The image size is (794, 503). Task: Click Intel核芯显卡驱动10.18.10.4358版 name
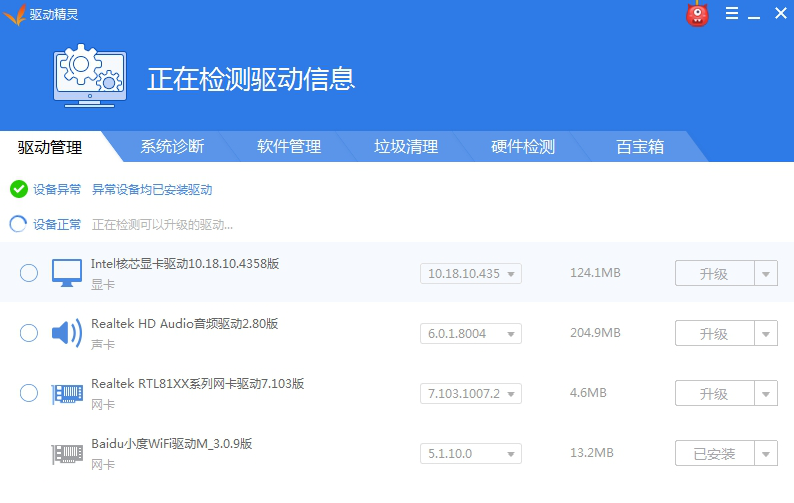pos(185,263)
